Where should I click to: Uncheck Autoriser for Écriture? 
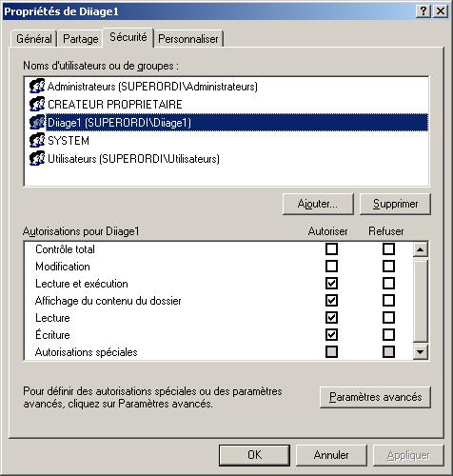coord(331,335)
